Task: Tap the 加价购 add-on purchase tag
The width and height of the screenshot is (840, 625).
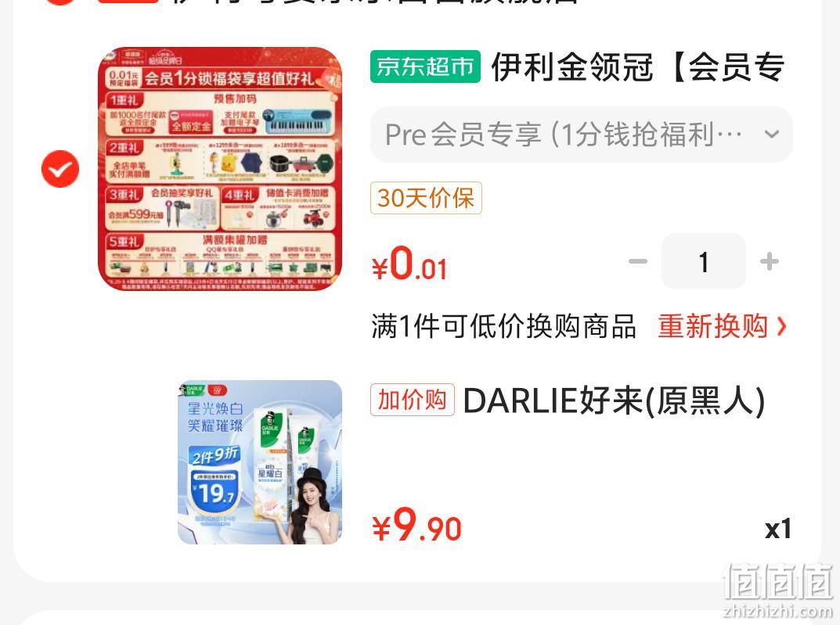Action: click(x=412, y=400)
